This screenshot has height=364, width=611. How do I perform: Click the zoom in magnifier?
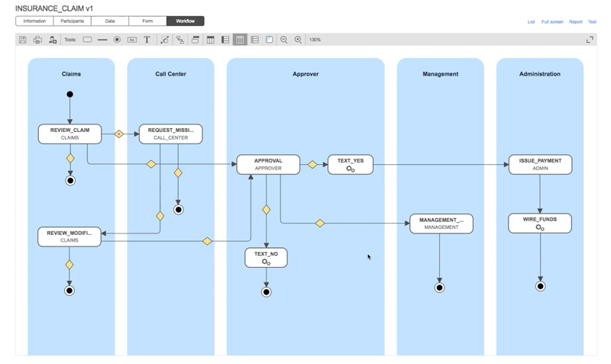click(x=298, y=40)
